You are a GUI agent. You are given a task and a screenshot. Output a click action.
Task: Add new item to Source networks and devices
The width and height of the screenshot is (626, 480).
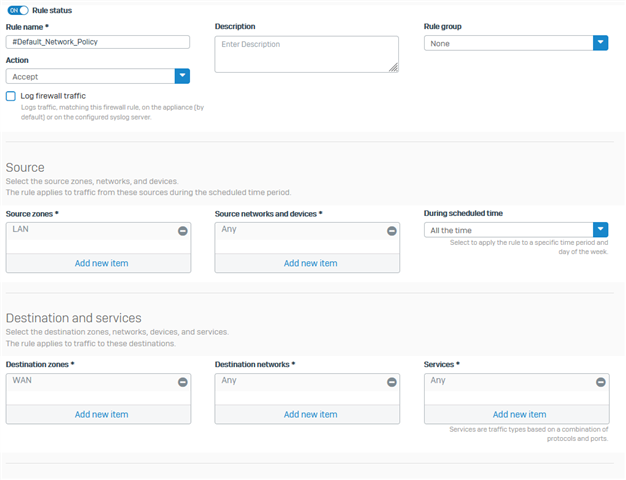(x=311, y=263)
